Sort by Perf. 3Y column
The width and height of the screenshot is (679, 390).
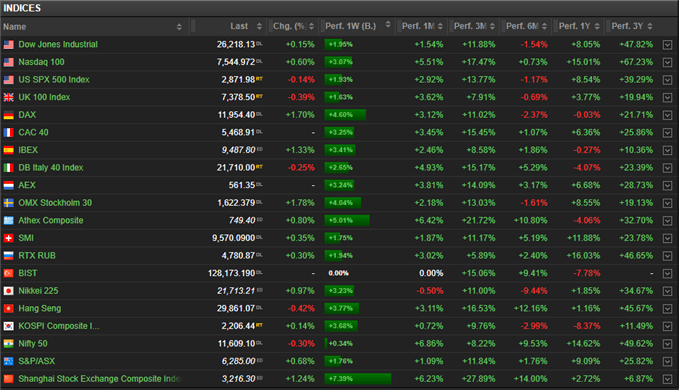[650, 26]
